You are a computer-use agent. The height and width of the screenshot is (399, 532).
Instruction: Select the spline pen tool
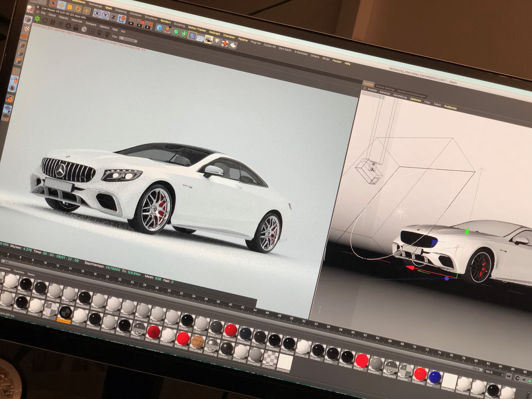click(x=168, y=30)
